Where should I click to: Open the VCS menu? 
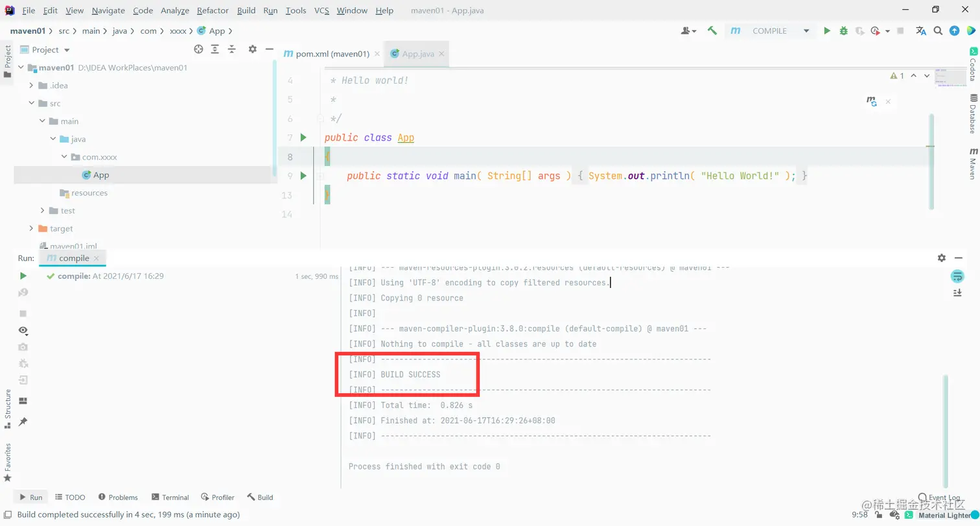tap(321, 10)
